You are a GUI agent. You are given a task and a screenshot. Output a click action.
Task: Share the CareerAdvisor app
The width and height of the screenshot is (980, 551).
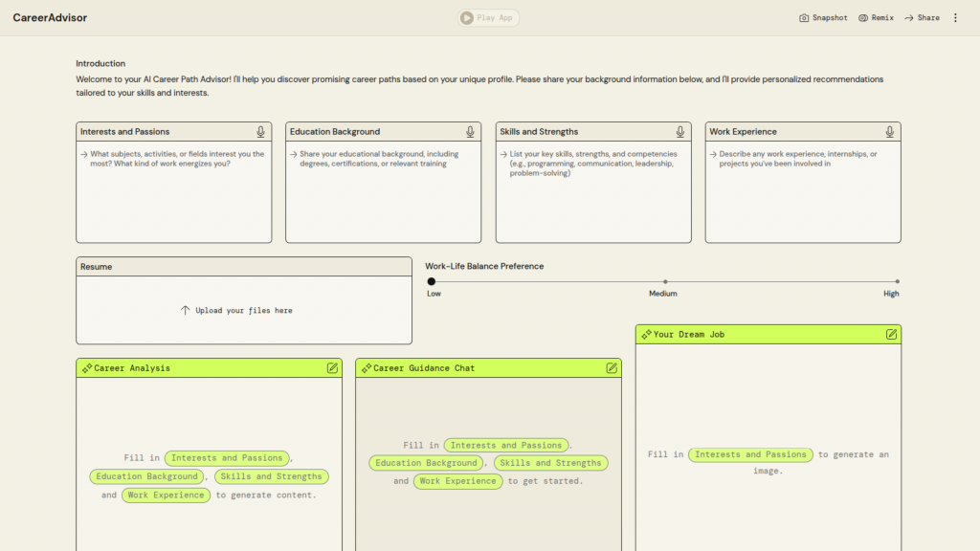[922, 18]
